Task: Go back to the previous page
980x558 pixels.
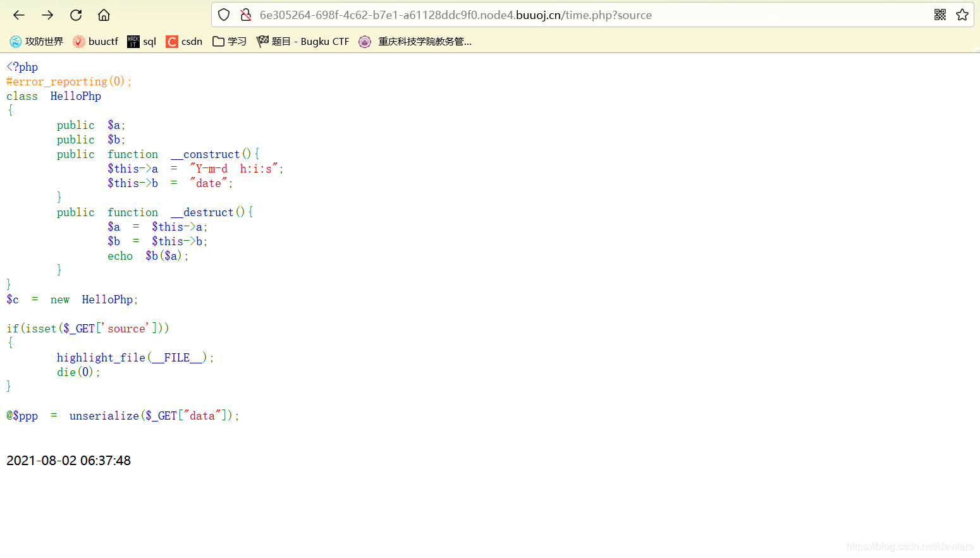Action: 19,15
